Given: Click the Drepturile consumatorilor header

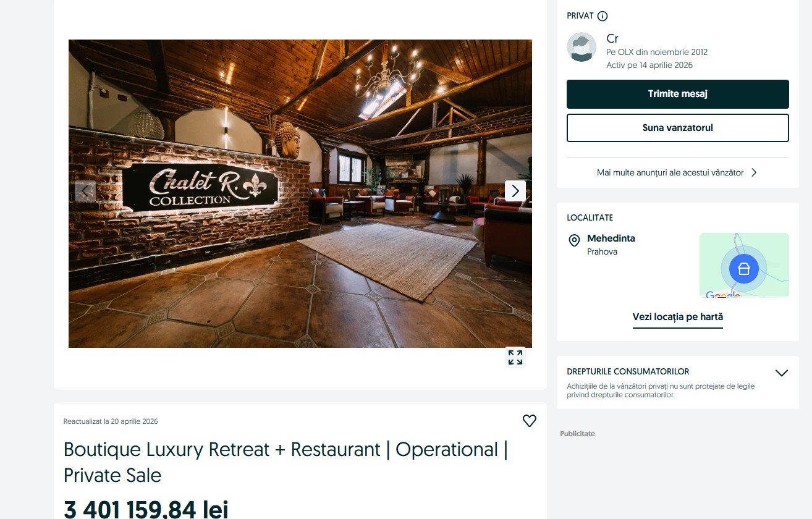Looking at the screenshot, I should pos(628,372).
